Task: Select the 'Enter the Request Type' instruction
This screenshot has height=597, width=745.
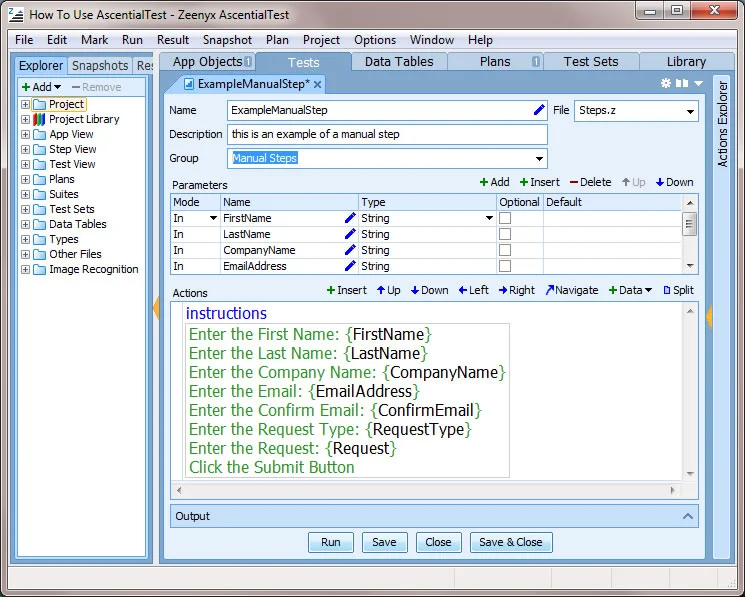Action: click(x=330, y=429)
